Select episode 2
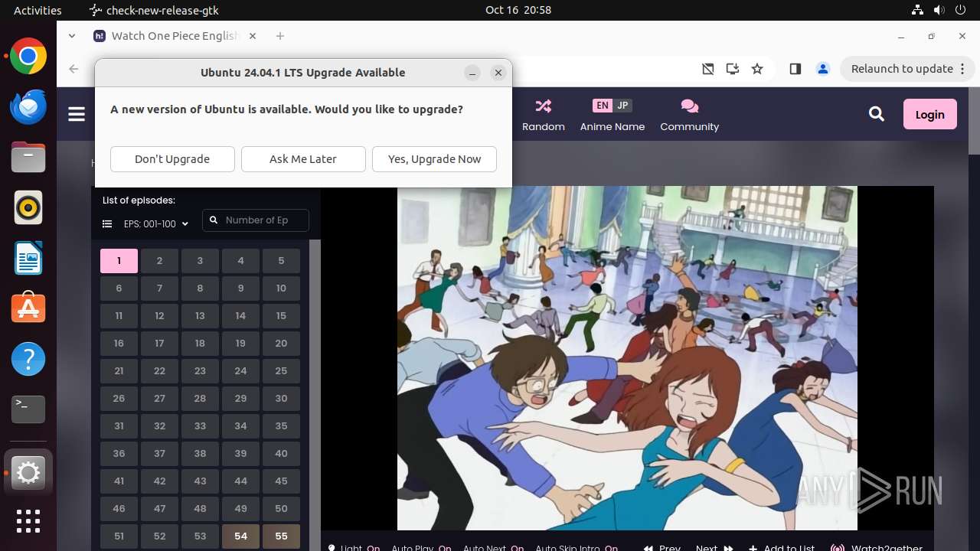 pos(159,261)
